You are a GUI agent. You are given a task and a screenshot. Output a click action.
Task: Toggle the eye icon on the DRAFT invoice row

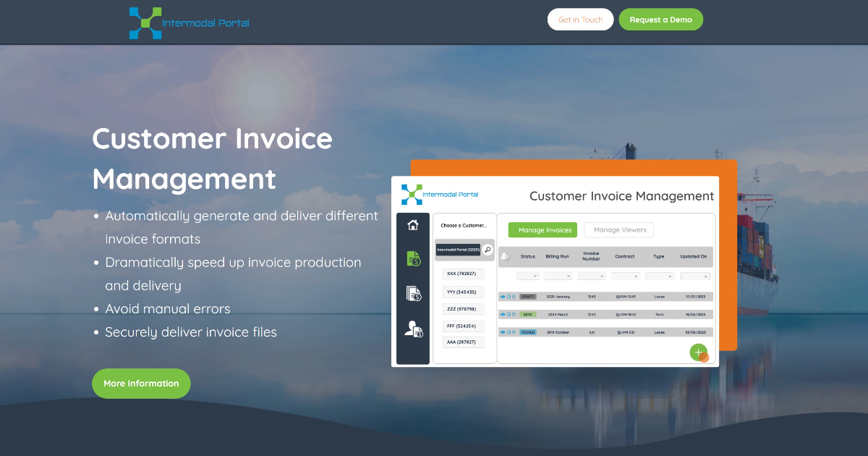click(503, 296)
